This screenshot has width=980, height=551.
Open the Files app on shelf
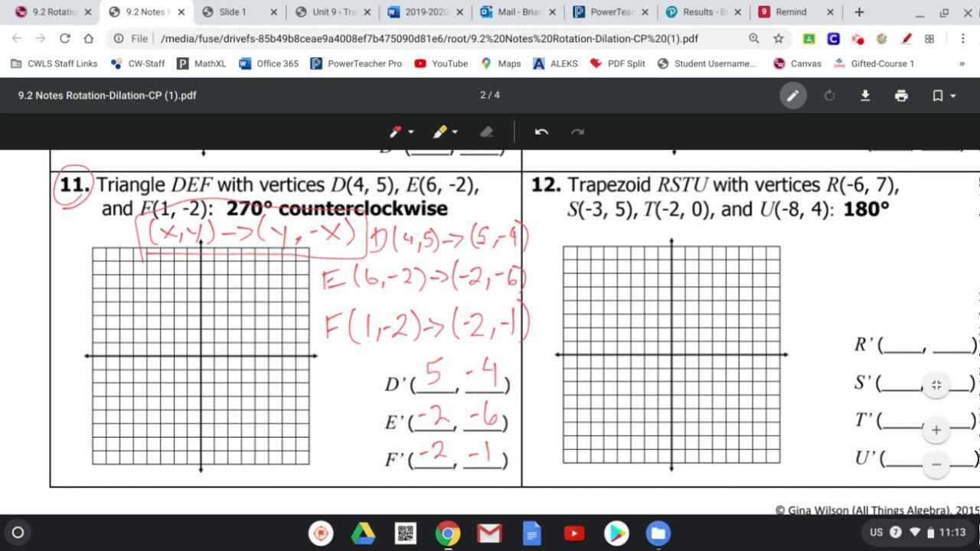click(658, 533)
